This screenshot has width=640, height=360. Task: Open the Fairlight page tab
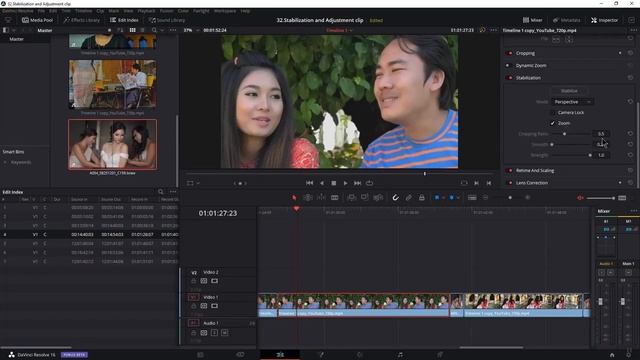pos(400,355)
